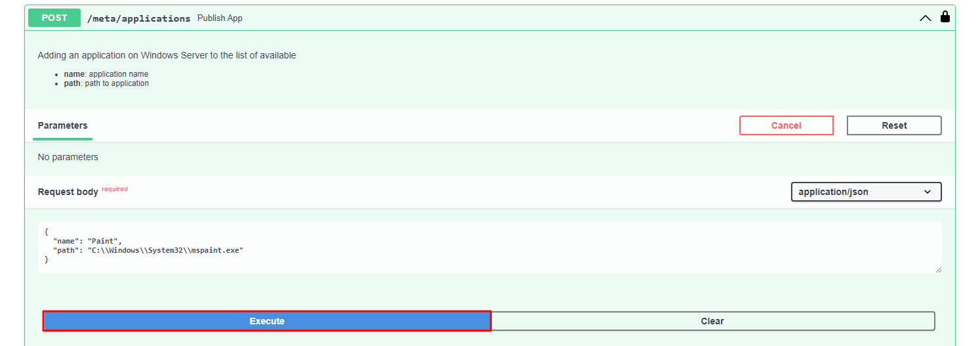Click the "path: path to application" bullet item
The image size is (980, 346).
coord(106,83)
